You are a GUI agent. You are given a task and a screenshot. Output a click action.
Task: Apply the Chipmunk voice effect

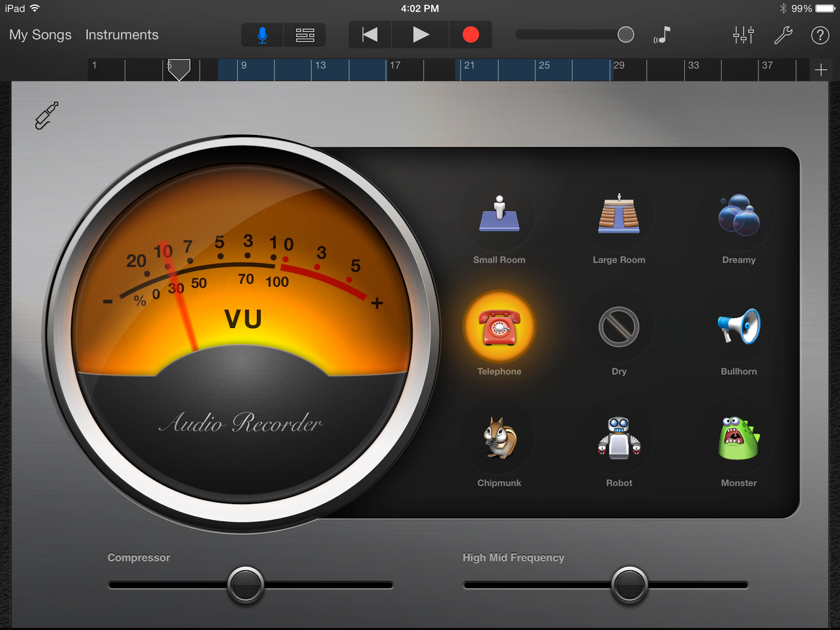(499, 438)
